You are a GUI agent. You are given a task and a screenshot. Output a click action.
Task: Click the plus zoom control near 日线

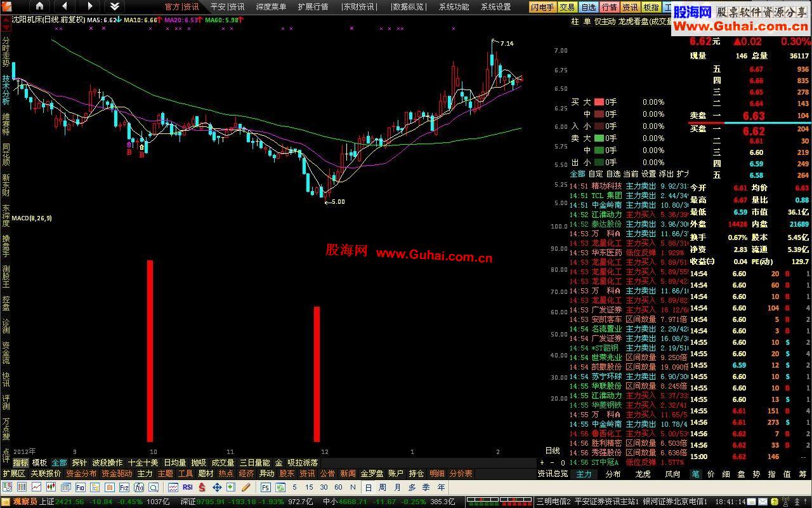pos(542,463)
